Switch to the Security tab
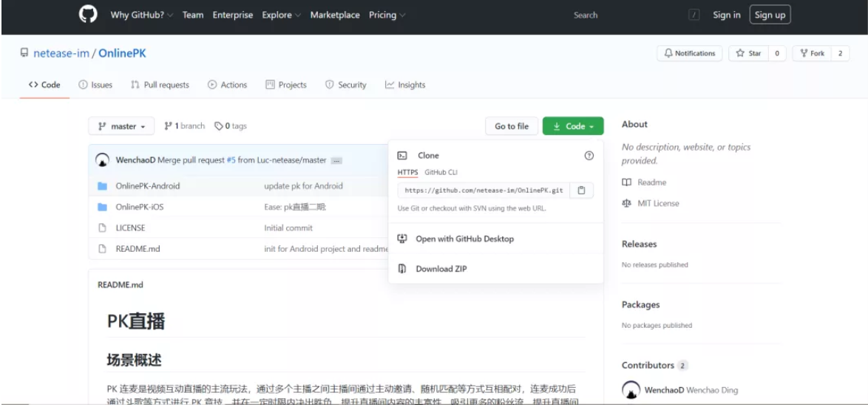868x407 pixels. tap(346, 85)
